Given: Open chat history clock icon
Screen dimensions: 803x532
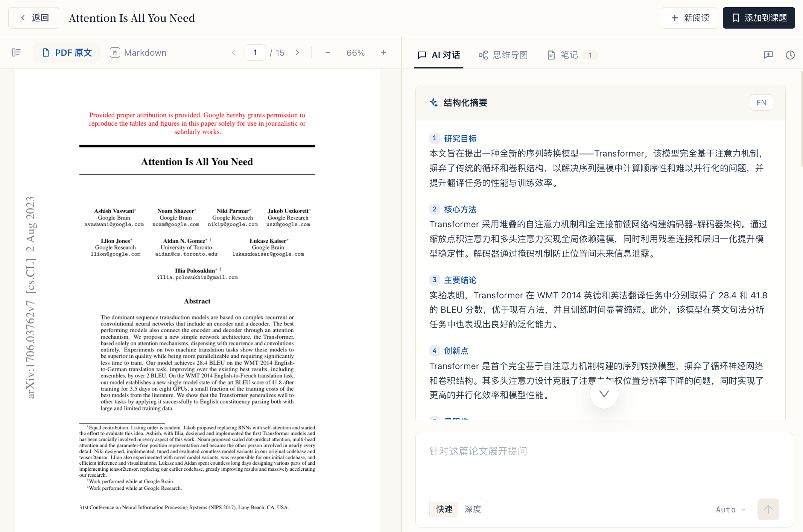Looking at the screenshot, I should click(790, 55).
